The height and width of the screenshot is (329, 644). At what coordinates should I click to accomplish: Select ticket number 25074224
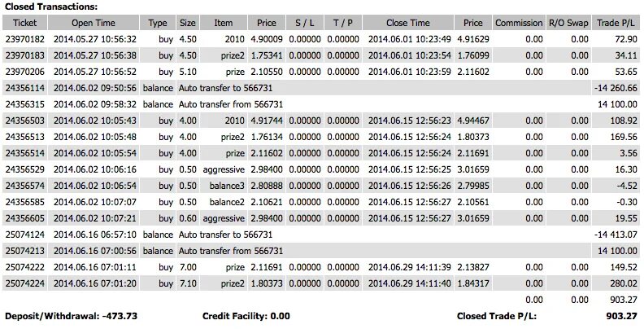pyautogui.click(x=25, y=283)
